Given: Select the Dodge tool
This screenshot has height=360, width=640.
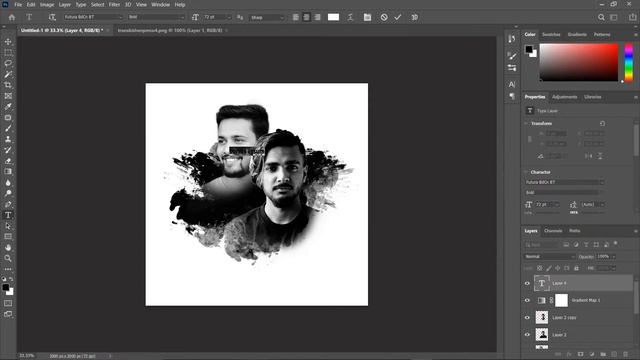Looking at the screenshot, I should (x=8, y=193).
